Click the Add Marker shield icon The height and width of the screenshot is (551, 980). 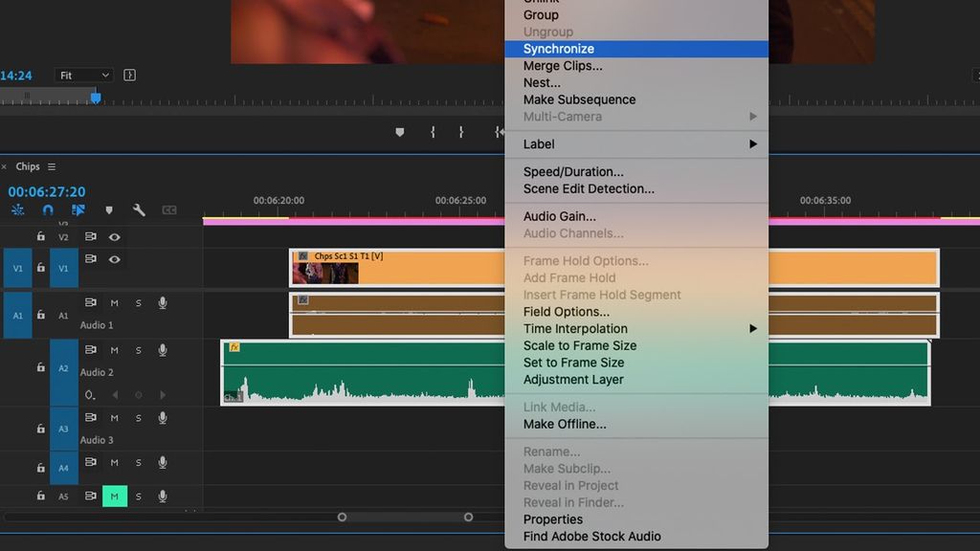108,209
